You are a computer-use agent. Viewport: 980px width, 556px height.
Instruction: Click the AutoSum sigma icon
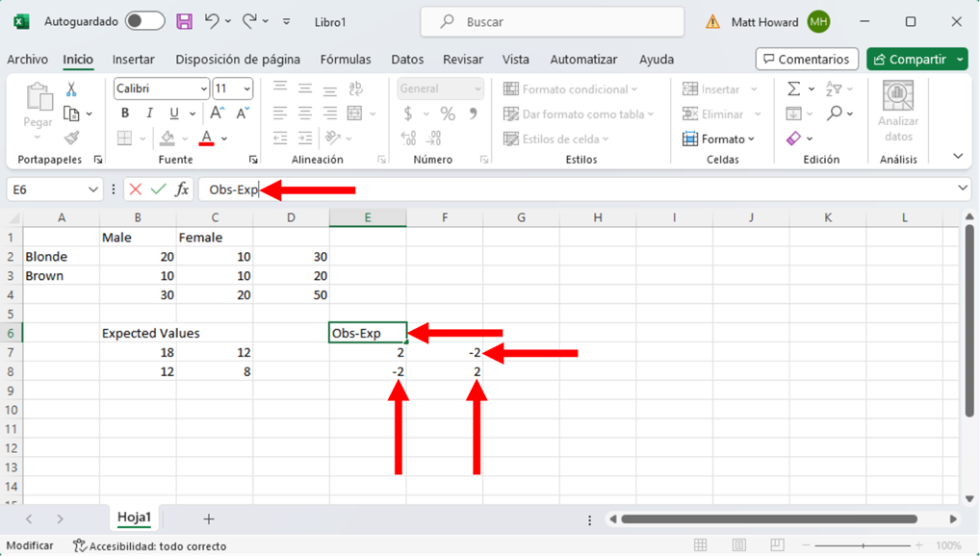tap(793, 88)
